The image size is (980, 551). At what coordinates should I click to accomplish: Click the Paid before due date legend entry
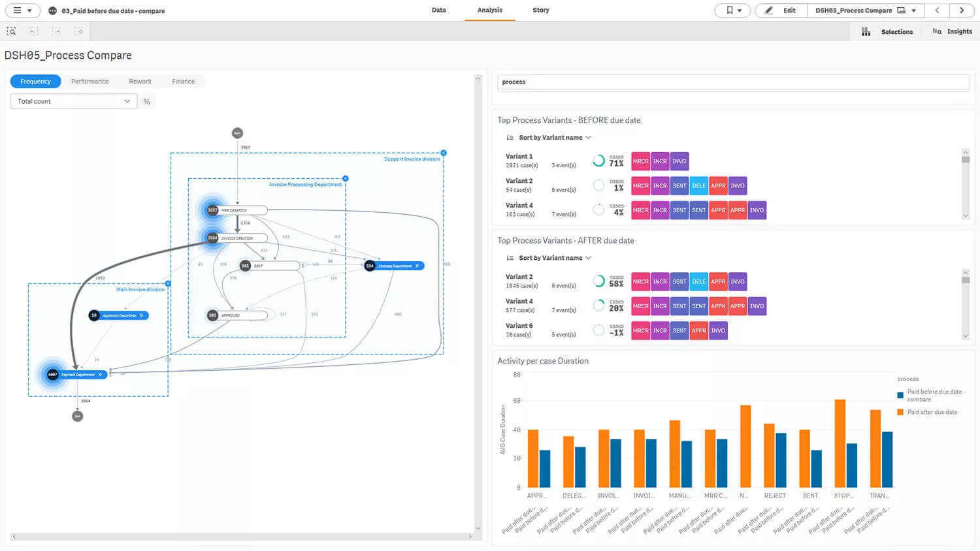[x=930, y=396]
